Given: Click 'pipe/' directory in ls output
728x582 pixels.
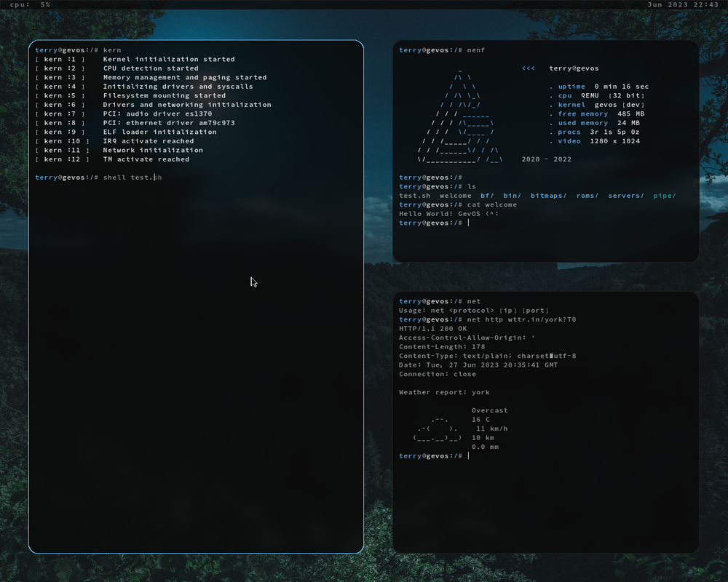Looking at the screenshot, I should (665, 196).
